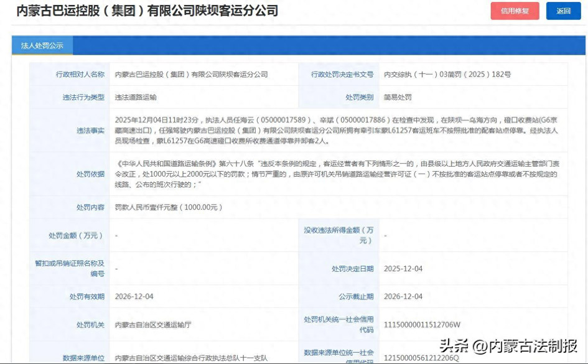Click the 行政处罚决定书文号 value text
588x364 pixels.
click(x=446, y=75)
